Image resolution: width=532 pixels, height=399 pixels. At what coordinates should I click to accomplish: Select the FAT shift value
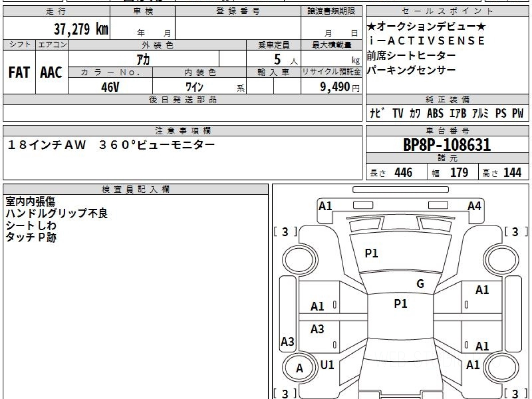pyautogui.click(x=19, y=73)
